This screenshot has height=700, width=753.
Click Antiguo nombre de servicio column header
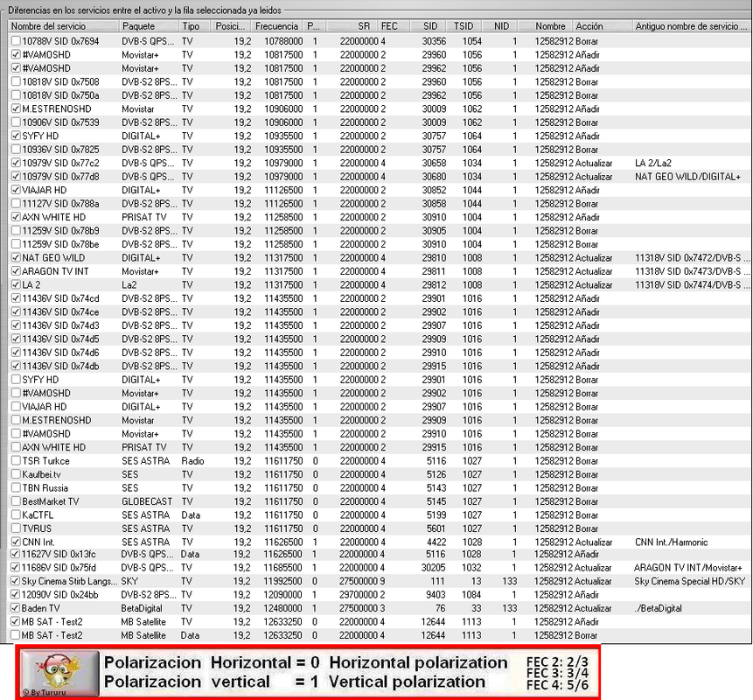(x=691, y=26)
